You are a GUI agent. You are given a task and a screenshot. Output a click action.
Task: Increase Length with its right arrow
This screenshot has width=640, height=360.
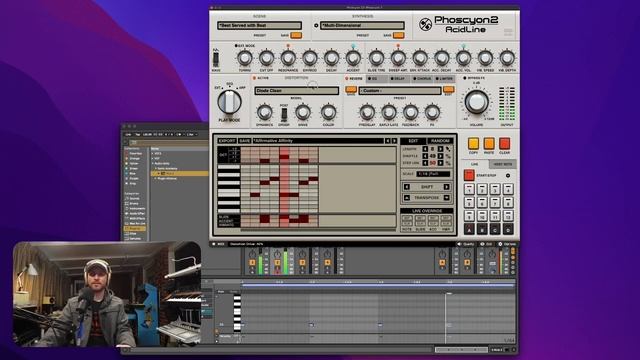pos(440,149)
